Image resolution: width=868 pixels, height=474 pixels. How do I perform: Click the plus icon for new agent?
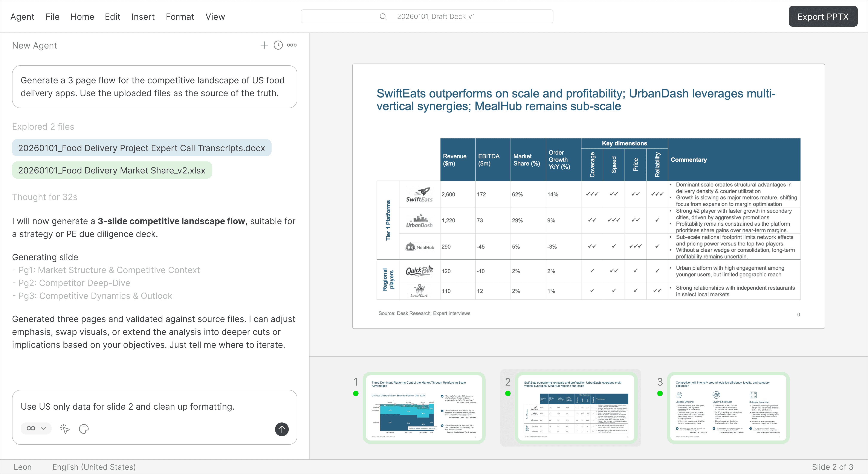pos(264,45)
